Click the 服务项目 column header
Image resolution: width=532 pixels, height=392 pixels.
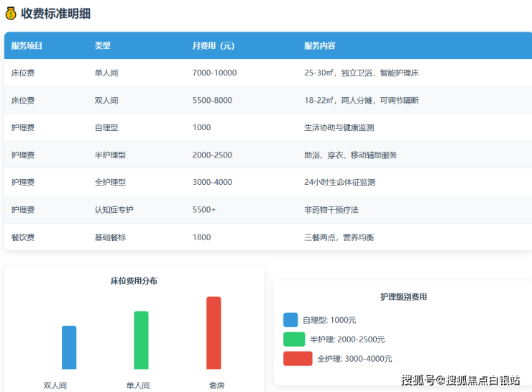pos(27,46)
